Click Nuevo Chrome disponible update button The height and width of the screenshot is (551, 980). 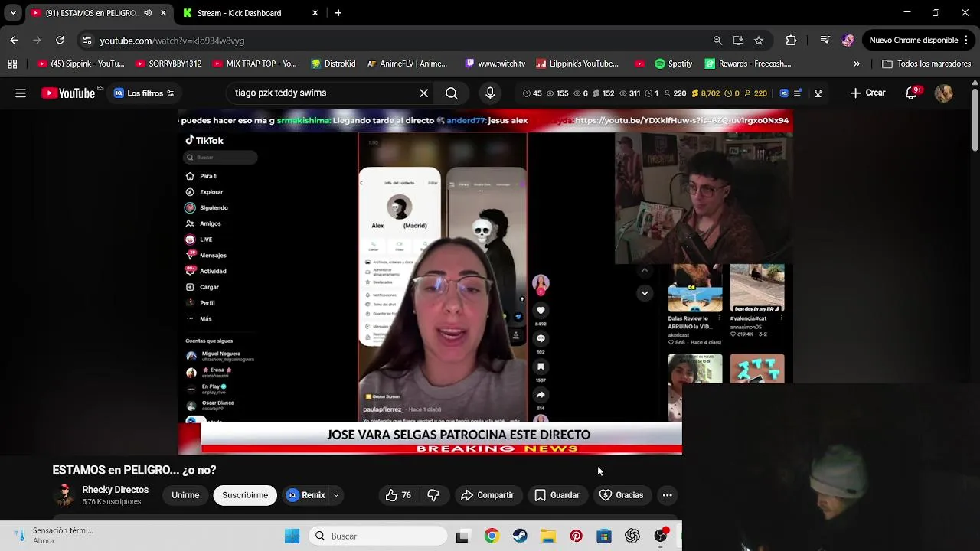tap(919, 41)
